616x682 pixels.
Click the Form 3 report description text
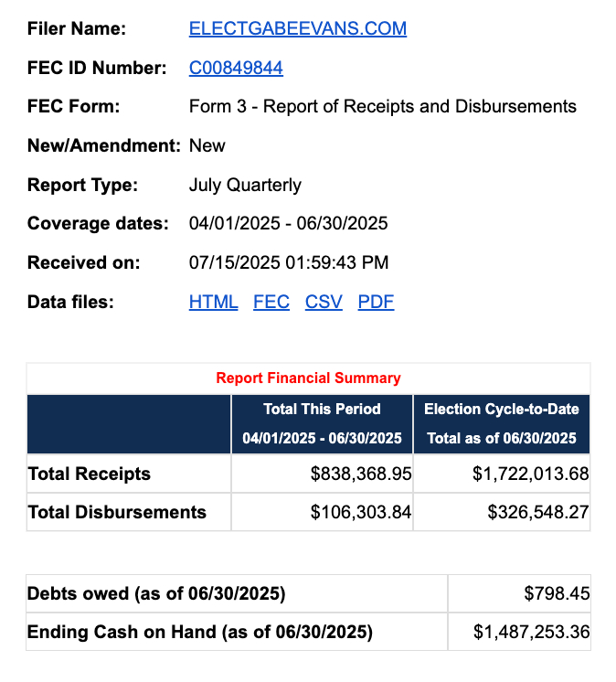coord(382,106)
